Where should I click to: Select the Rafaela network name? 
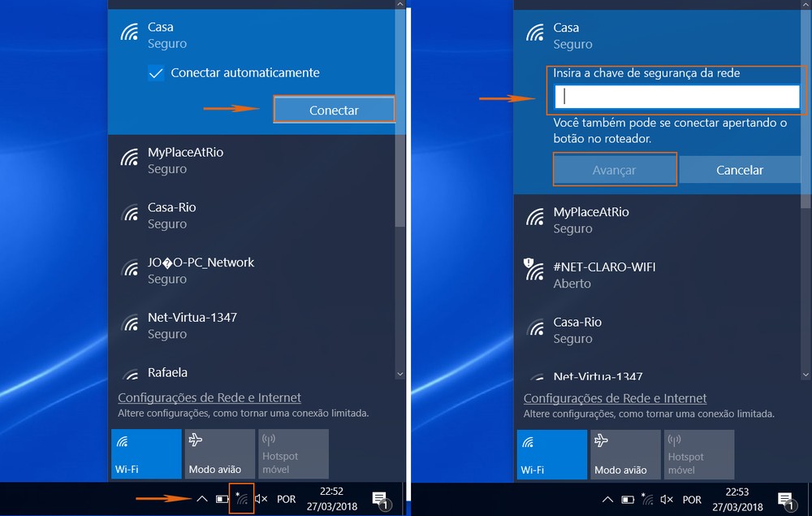167,372
